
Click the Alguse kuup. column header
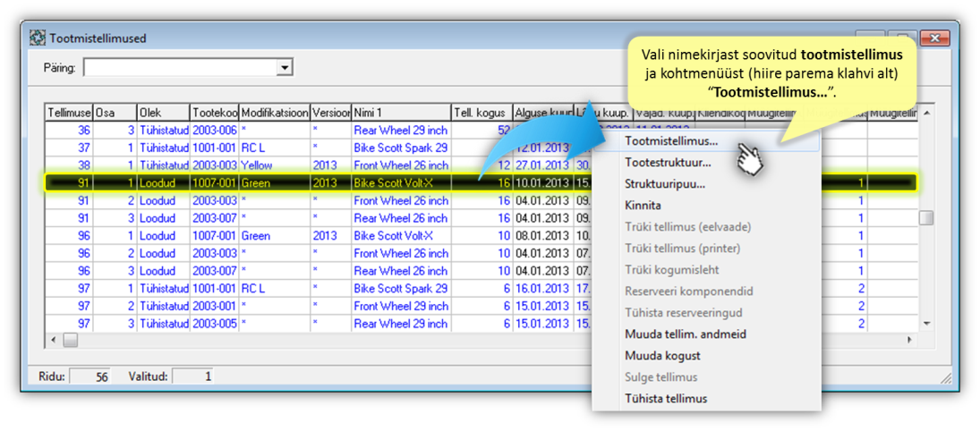[x=543, y=113]
